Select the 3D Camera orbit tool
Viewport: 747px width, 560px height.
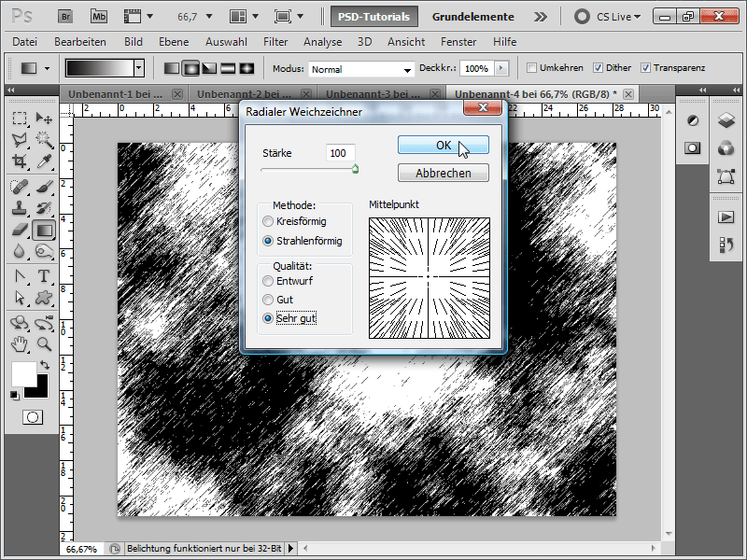(x=44, y=323)
